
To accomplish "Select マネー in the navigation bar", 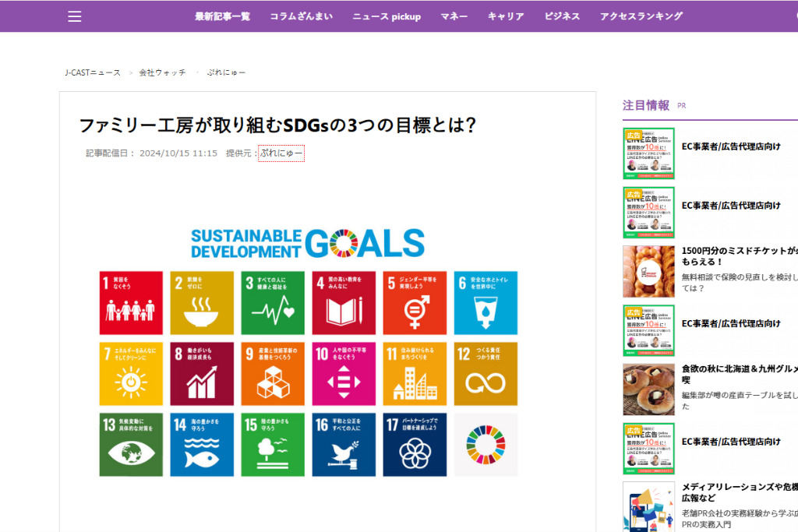I will point(454,16).
